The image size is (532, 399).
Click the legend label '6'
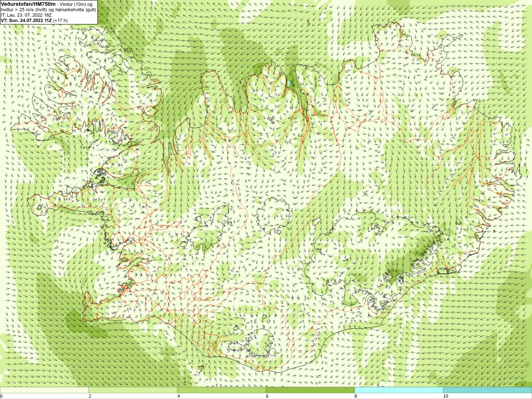[267, 397]
